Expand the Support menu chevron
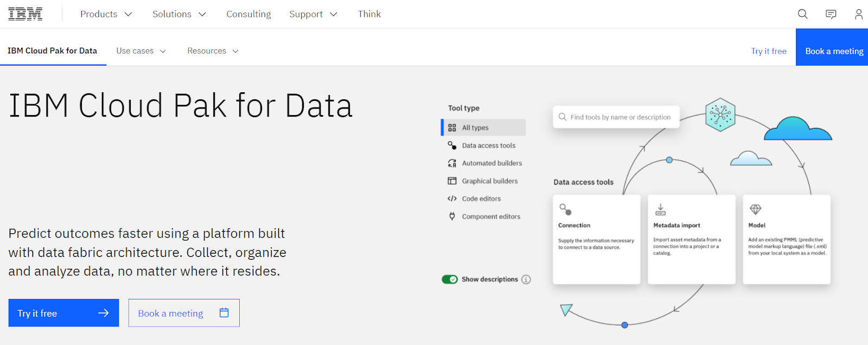The height and width of the screenshot is (345, 868). point(334,14)
